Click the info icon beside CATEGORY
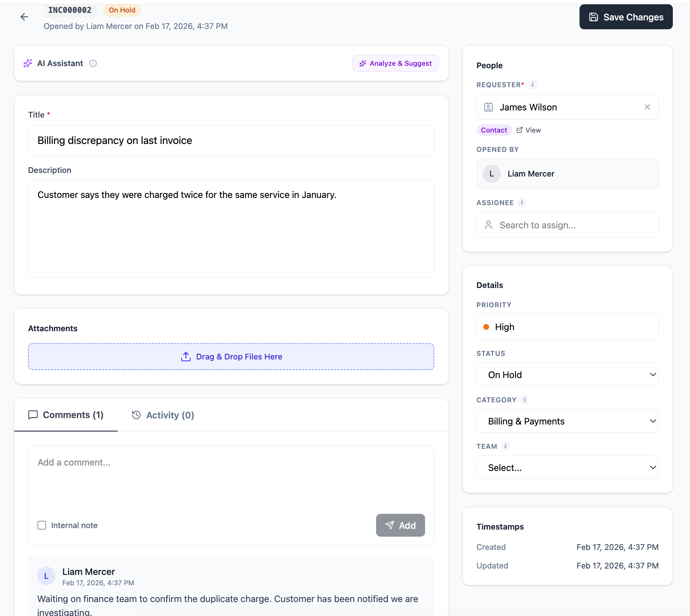This screenshot has height=616, width=690. coord(525,400)
